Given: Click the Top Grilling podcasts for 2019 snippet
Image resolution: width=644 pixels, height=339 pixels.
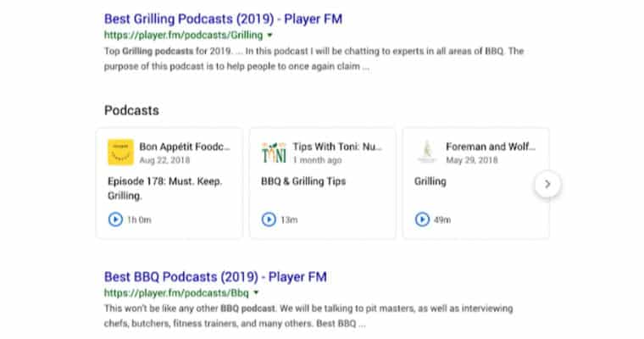Looking at the screenshot, I should click(314, 58).
